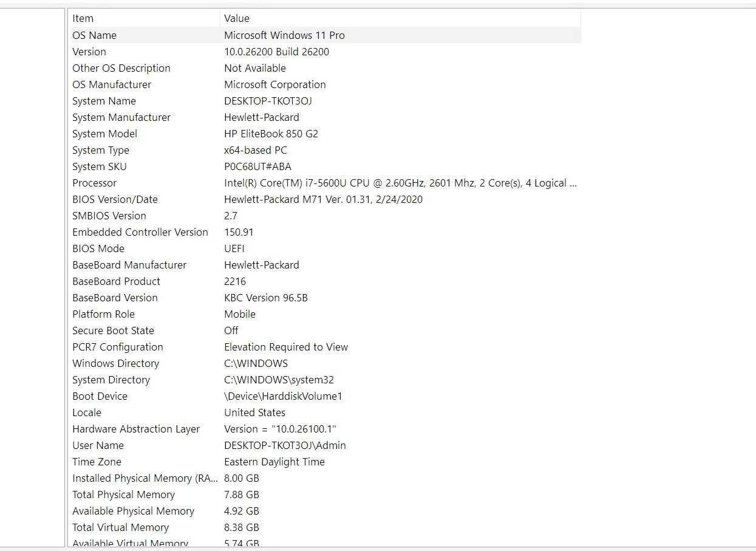
Task: Click the Off secure boot value
Action: click(231, 330)
